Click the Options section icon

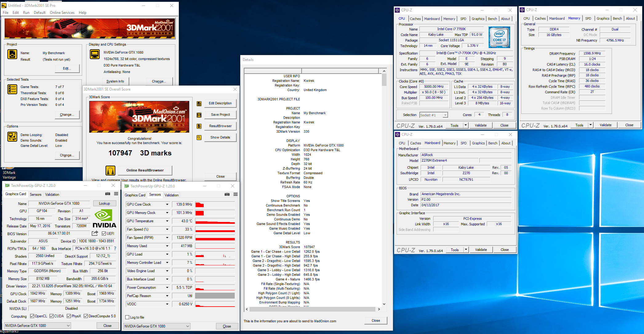[12, 137]
